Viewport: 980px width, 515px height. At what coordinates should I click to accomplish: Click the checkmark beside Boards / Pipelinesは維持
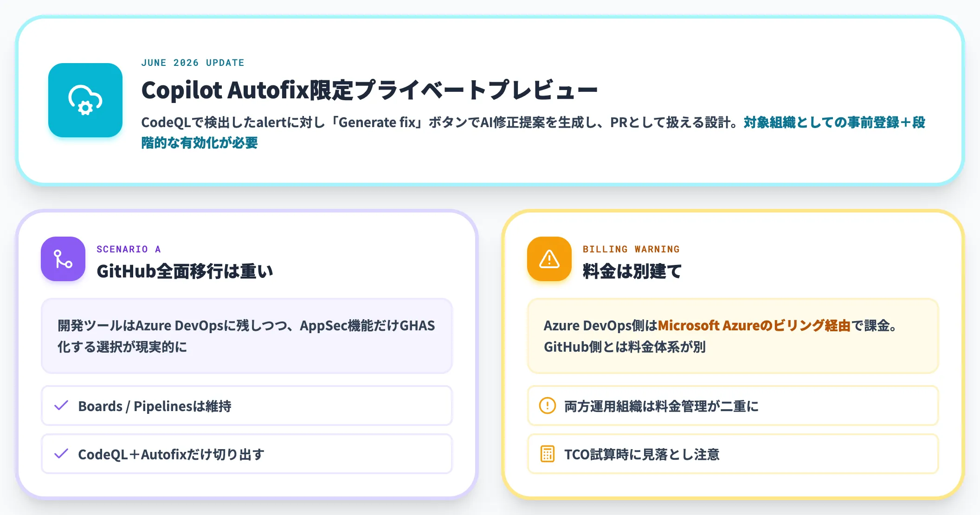[61, 406]
